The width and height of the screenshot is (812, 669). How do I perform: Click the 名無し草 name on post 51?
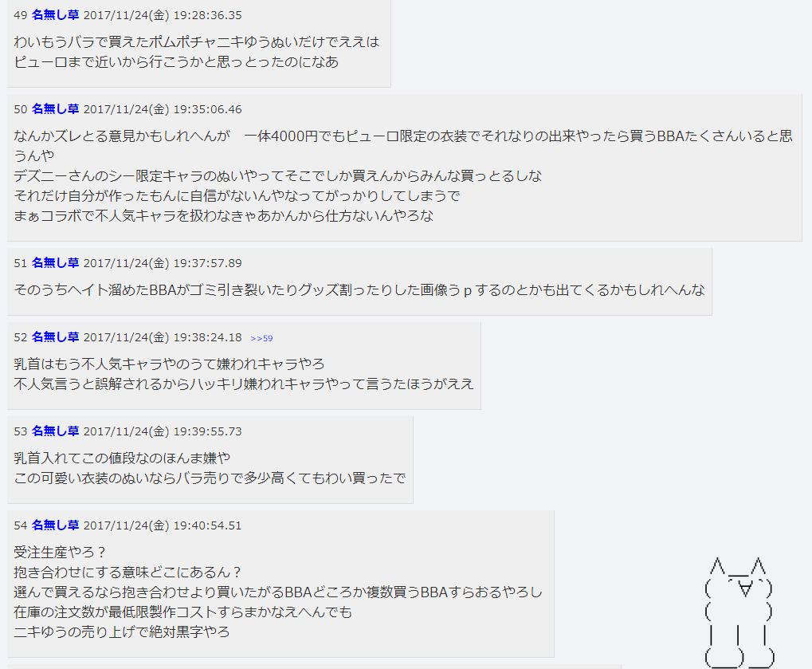coord(55,262)
